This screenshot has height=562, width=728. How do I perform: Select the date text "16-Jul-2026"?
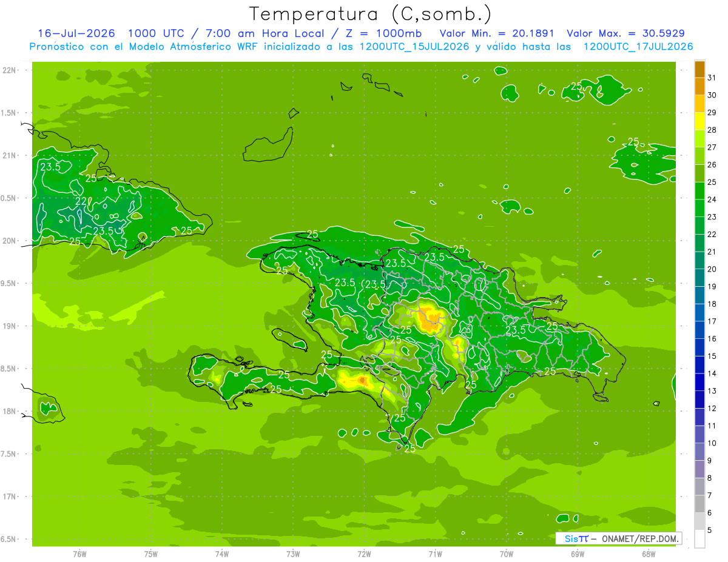pos(76,33)
